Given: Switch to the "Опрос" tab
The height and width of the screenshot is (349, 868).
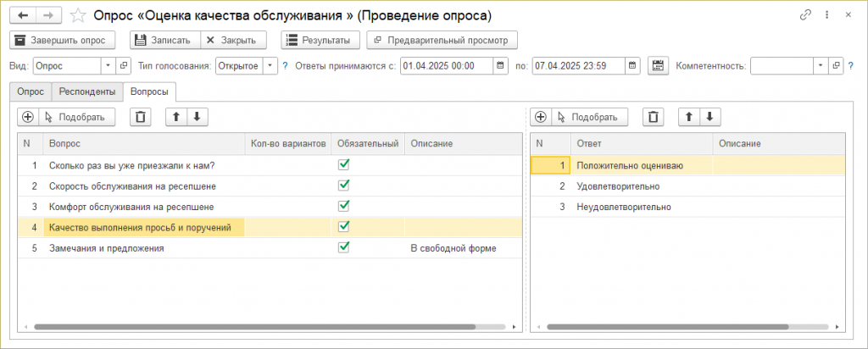Looking at the screenshot, I should 30,91.
